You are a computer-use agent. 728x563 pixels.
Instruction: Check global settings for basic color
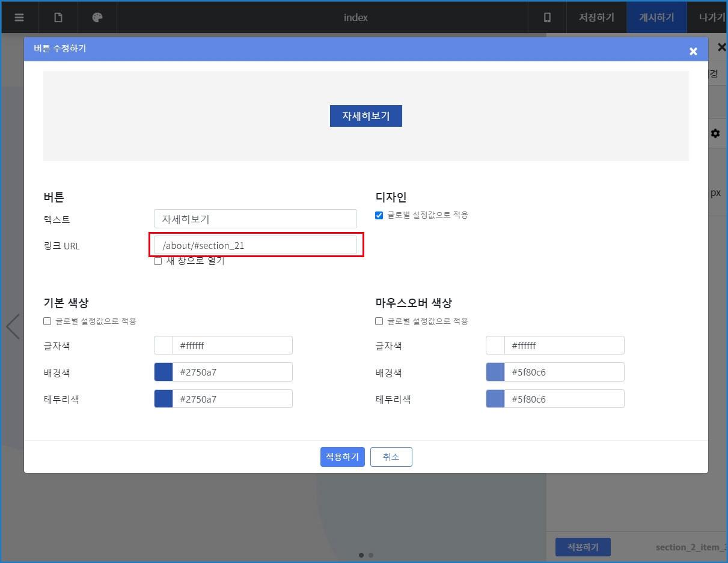pyautogui.click(x=47, y=321)
